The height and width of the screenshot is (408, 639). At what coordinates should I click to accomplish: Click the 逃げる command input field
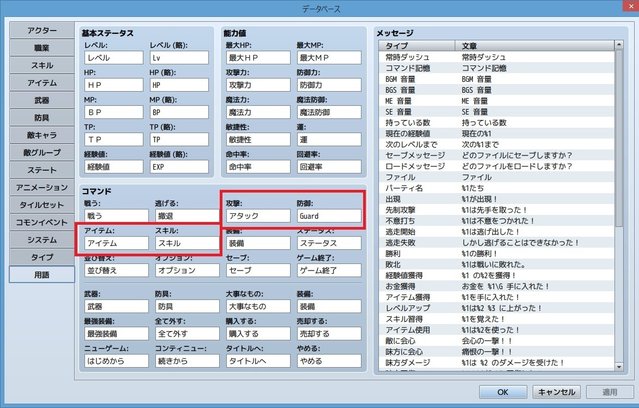pyautogui.click(x=187, y=216)
